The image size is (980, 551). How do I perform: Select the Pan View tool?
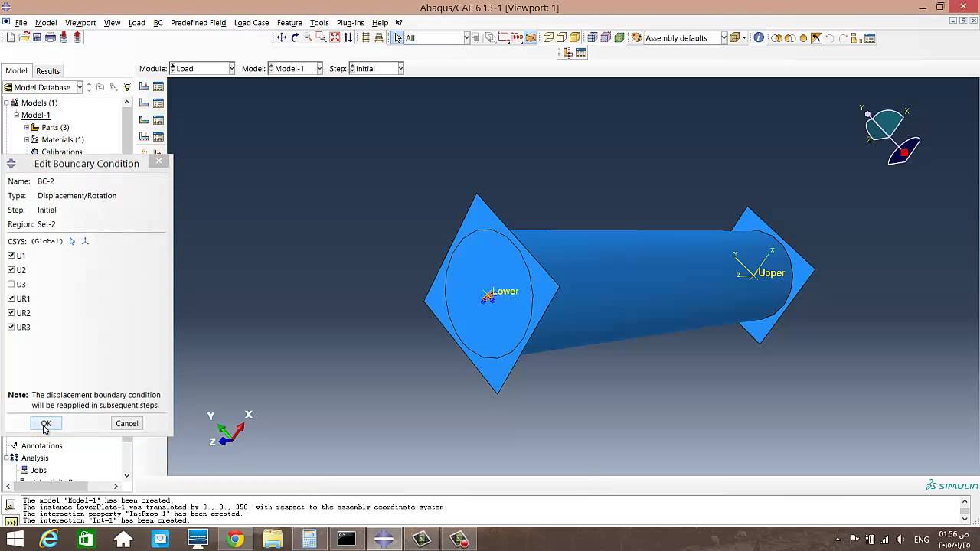(x=282, y=37)
